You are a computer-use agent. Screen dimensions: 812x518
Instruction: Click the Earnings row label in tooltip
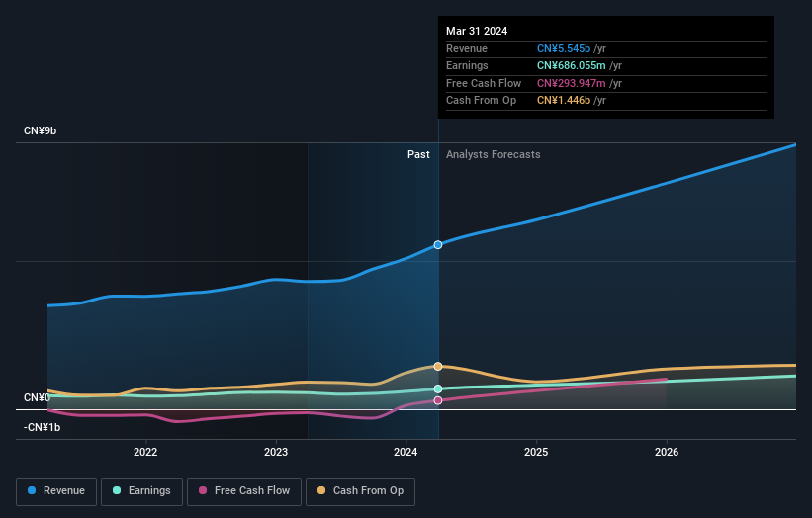(x=467, y=65)
